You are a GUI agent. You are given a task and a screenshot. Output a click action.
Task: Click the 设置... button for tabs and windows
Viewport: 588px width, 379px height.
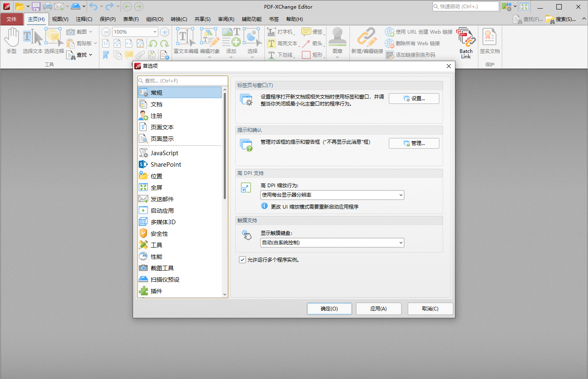click(x=414, y=98)
